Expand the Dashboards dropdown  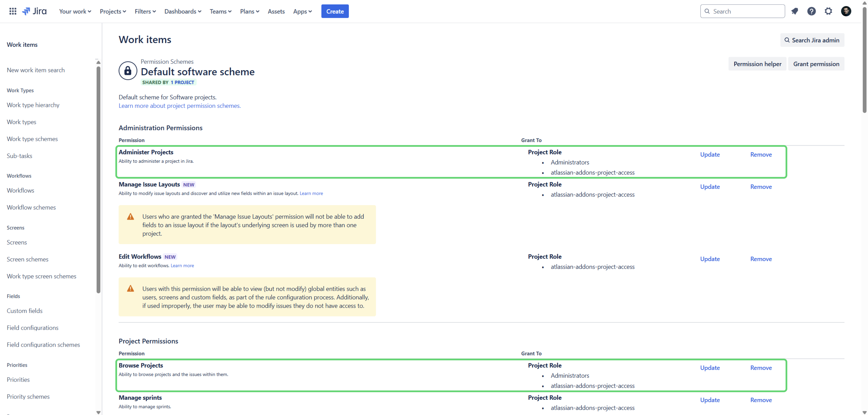(183, 11)
